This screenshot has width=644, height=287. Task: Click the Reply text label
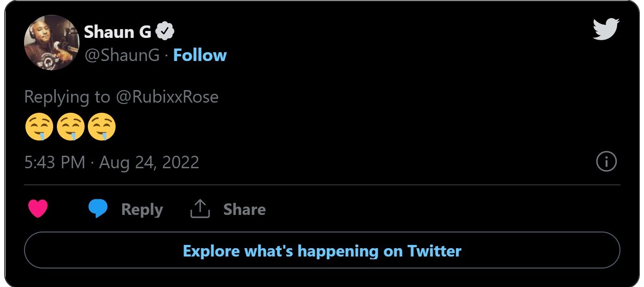tap(142, 210)
